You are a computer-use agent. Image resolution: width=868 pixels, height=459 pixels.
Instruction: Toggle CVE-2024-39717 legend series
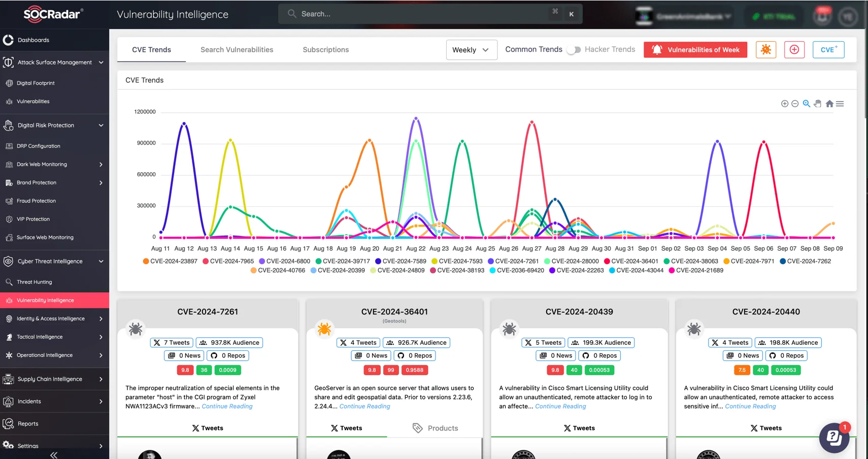[343, 261]
